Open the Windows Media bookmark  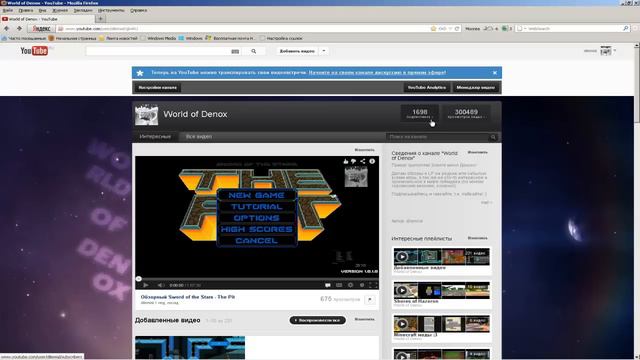pos(158,38)
